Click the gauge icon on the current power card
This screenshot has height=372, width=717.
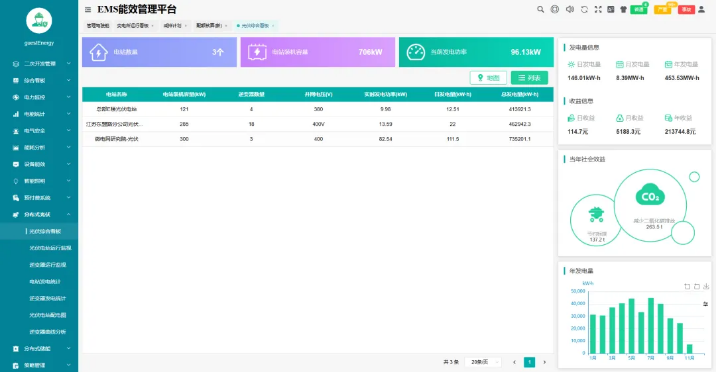416,52
